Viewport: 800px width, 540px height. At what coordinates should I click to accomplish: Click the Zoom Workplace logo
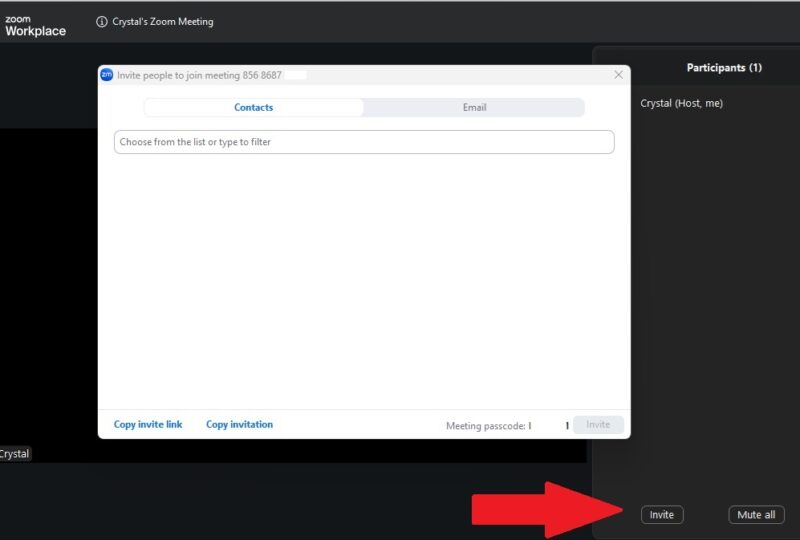click(x=35, y=26)
